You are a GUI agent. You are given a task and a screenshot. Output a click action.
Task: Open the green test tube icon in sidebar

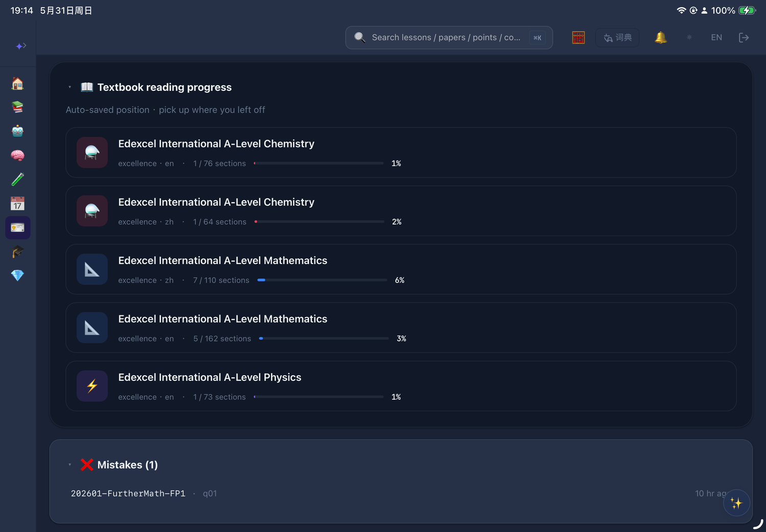18,179
